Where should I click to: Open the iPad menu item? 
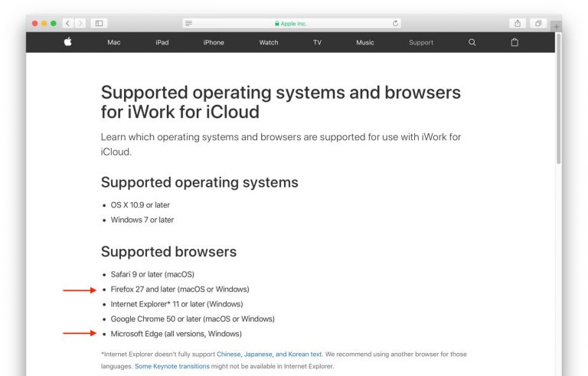162,42
